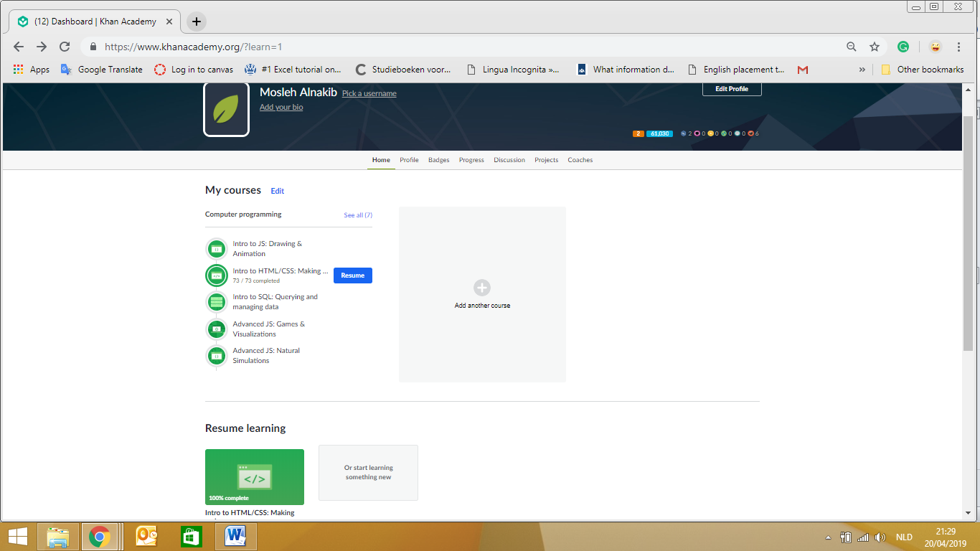Screen dimensions: 980x551
Task: Show hidden system tray icons
Action: (829, 537)
